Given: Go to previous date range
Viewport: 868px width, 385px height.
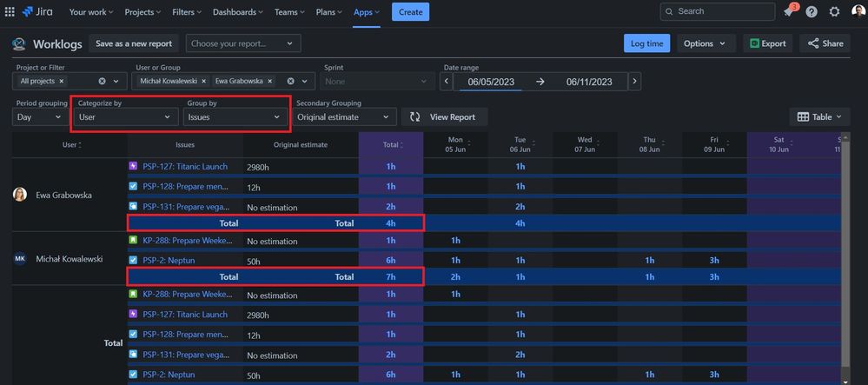Looking at the screenshot, I should click(447, 82).
